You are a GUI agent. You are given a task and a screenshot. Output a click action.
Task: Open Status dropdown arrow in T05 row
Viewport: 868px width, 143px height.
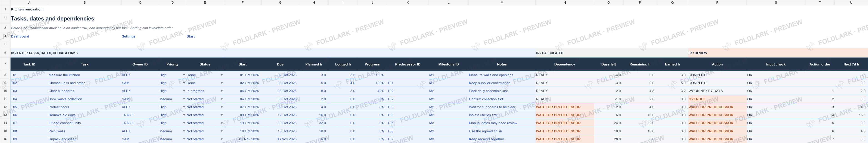[221, 107]
